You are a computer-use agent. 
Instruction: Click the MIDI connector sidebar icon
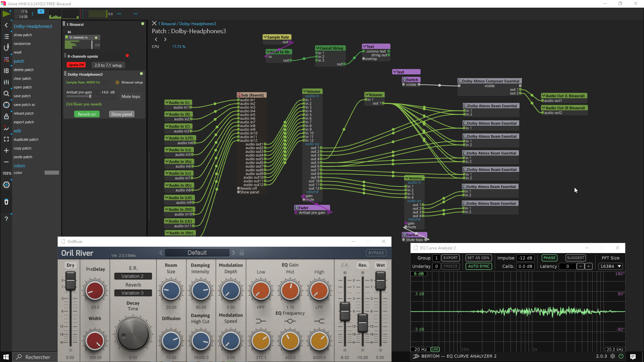click(6, 105)
